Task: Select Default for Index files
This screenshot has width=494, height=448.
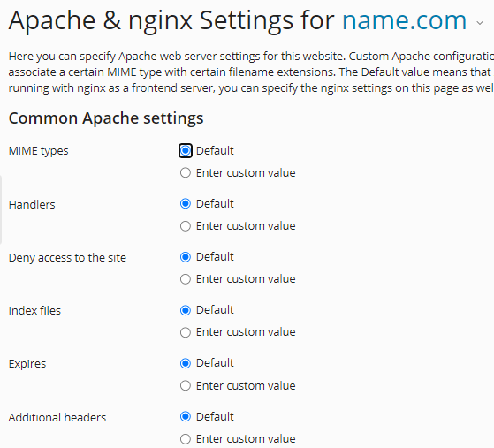Action: coord(186,310)
